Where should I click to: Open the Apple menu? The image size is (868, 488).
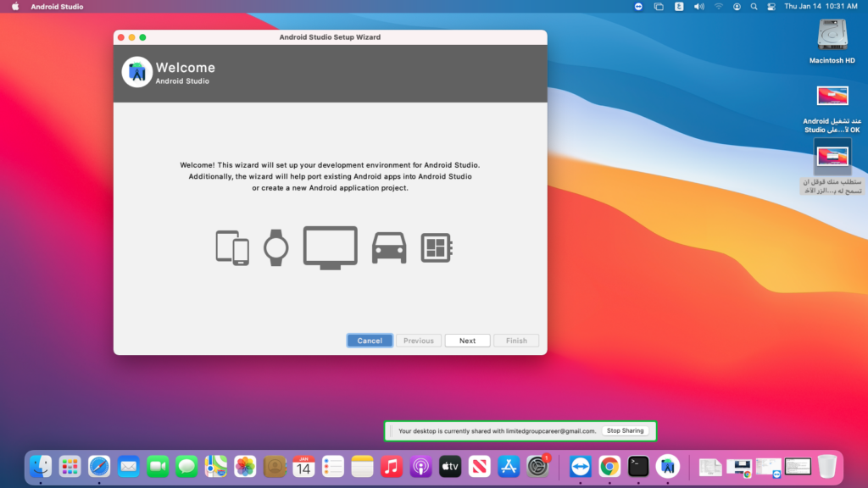[x=15, y=7]
